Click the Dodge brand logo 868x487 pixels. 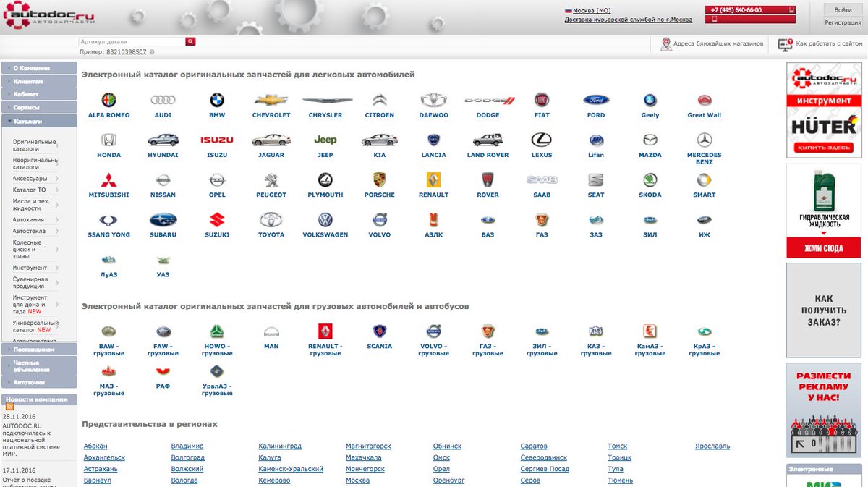click(x=489, y=100)
